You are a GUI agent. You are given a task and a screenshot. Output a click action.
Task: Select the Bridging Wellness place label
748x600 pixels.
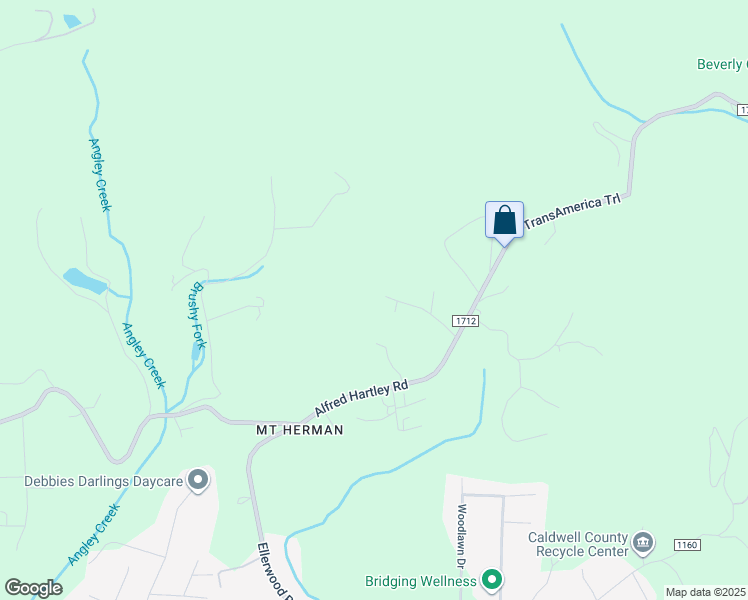tap(421, 581)
